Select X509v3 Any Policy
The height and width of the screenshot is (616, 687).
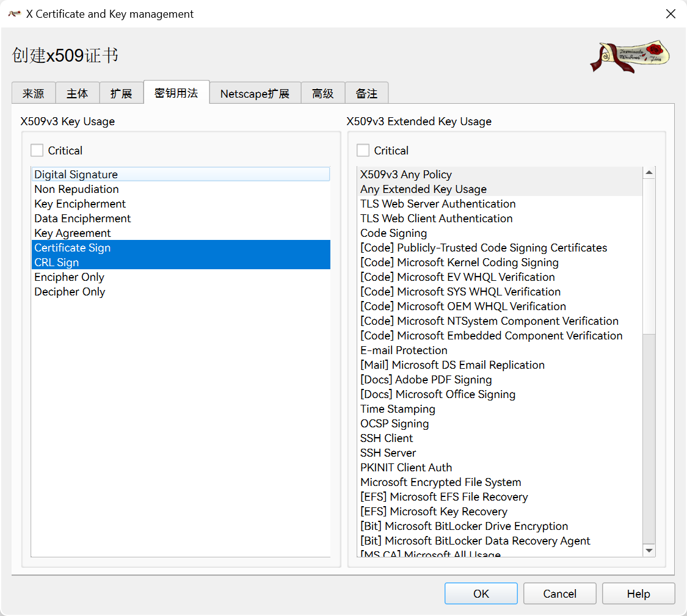click(x=500, y=174)
